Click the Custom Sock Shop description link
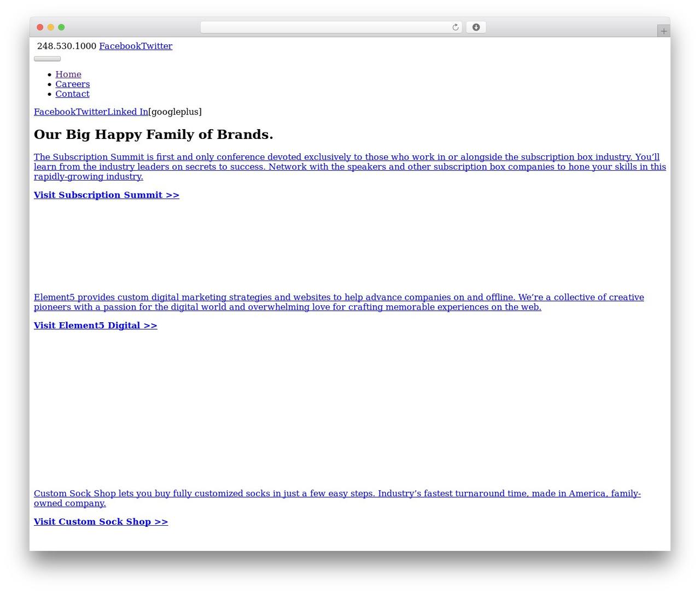 [x=337, y=499]
